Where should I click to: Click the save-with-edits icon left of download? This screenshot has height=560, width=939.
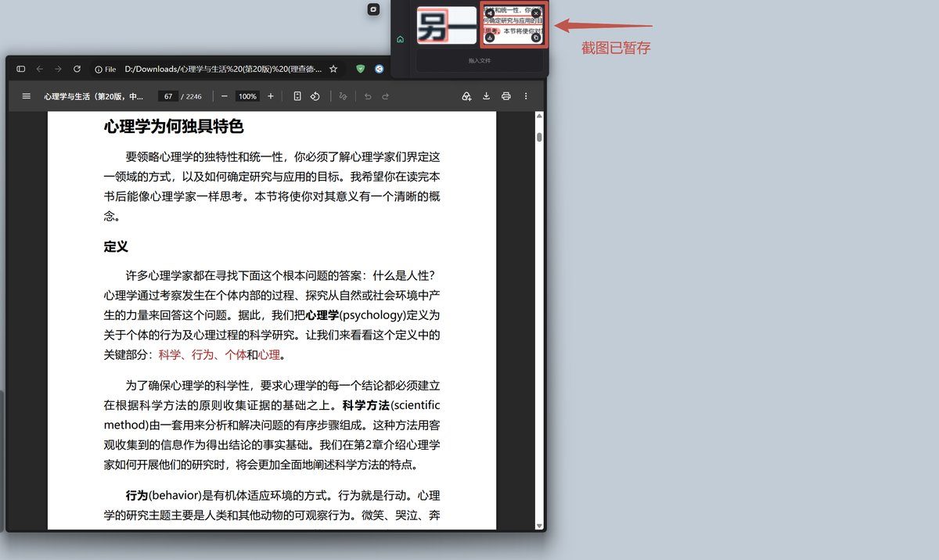pos(466,96)
